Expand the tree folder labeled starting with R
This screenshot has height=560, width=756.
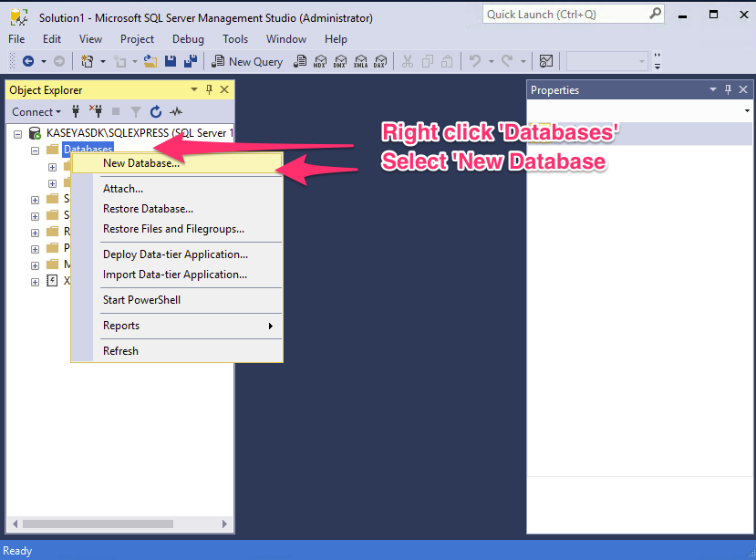(x=35, y=233)
